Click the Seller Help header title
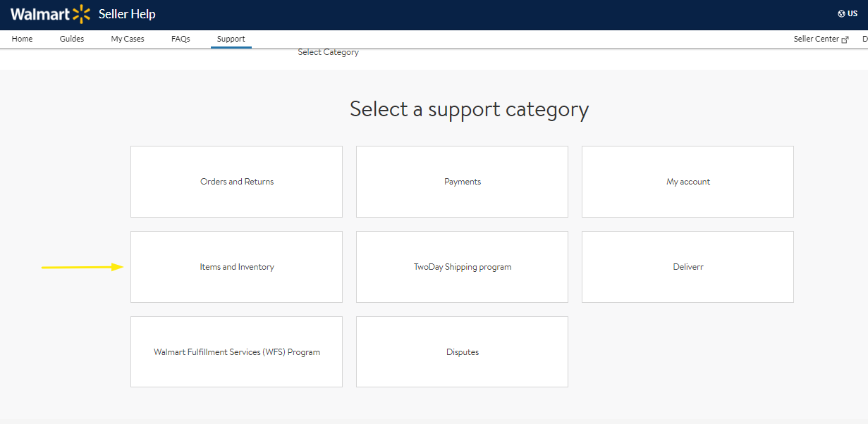The width and height of the screenshot is (868, 424). point(127,14)
